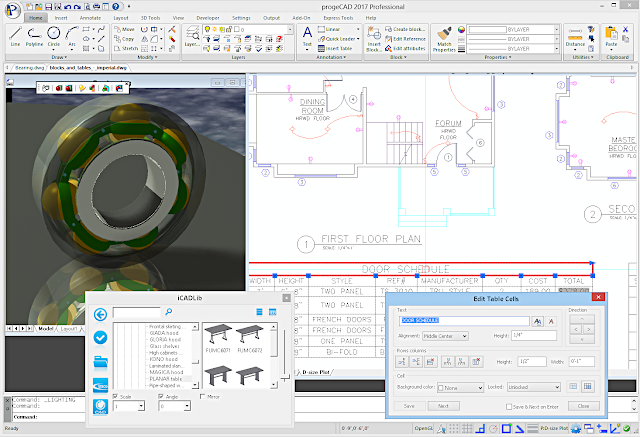Click the Edit attributes tool

[x=405, y=48]
